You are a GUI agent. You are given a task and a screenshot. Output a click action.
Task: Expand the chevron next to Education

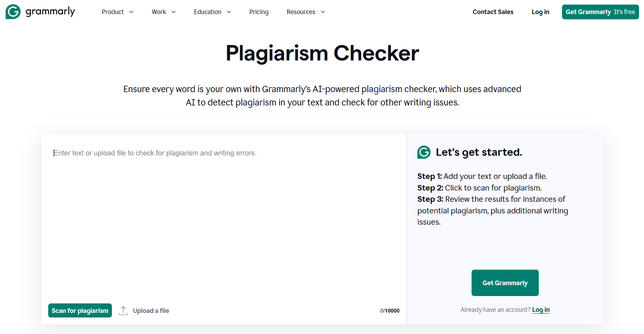point(229,12)
